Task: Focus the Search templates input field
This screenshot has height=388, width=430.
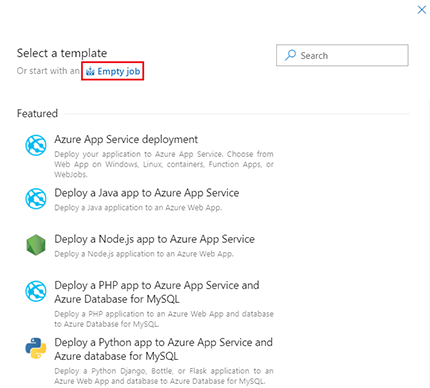Action: point(342,55)
